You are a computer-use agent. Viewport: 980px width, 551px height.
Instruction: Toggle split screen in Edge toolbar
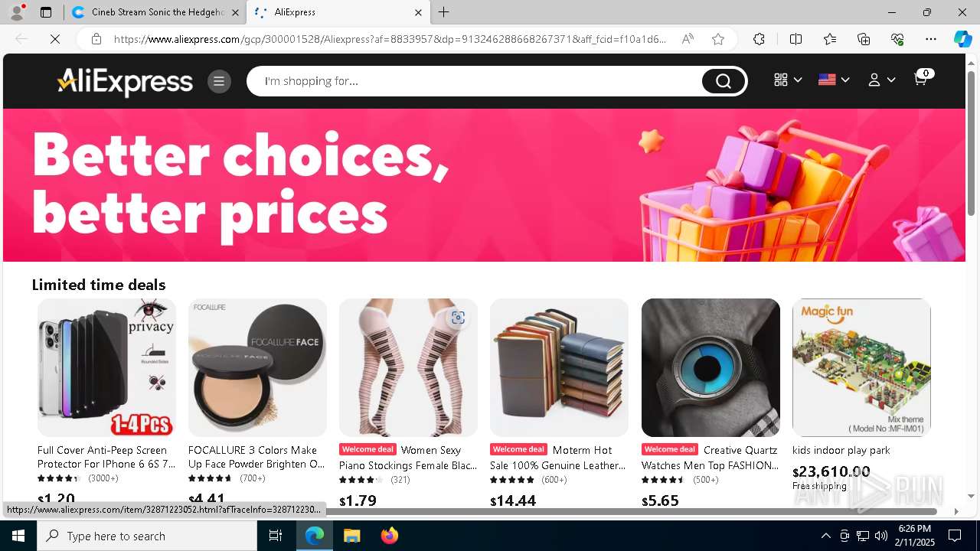(795, 39)
